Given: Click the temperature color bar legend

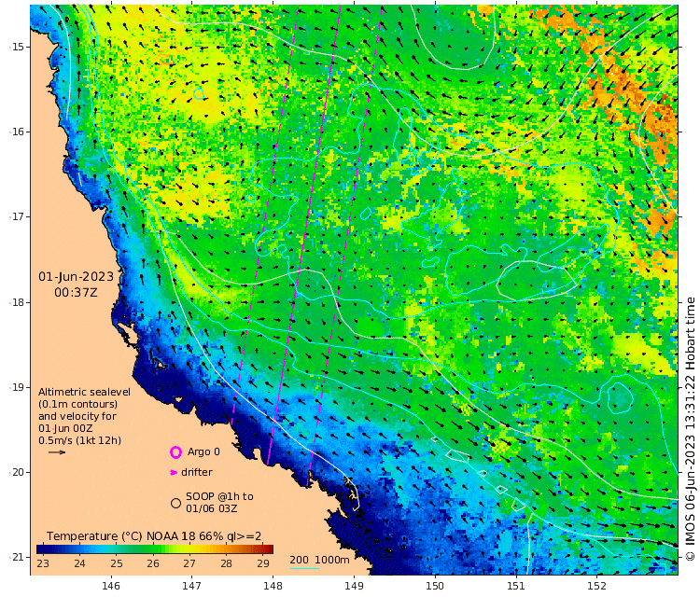Looking at the screenshot, I should pyautogui.click(x=154, y=549).
